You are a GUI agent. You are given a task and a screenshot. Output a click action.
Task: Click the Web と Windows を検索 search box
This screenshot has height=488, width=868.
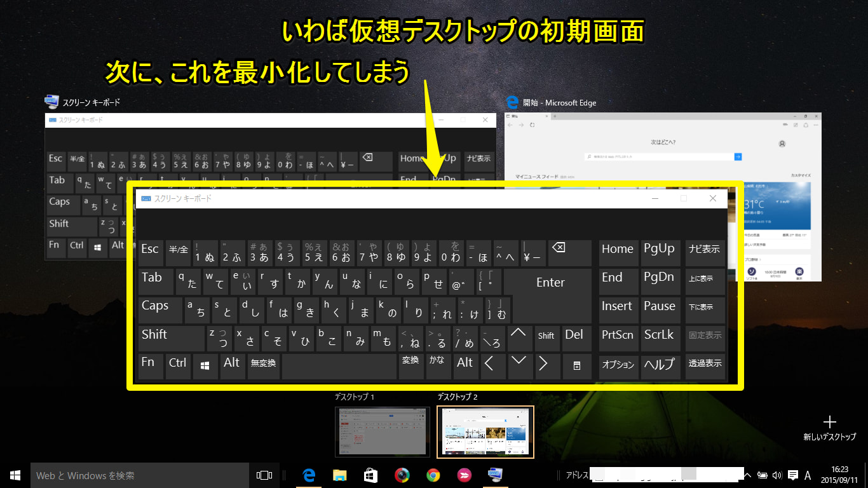pos(140,475)
